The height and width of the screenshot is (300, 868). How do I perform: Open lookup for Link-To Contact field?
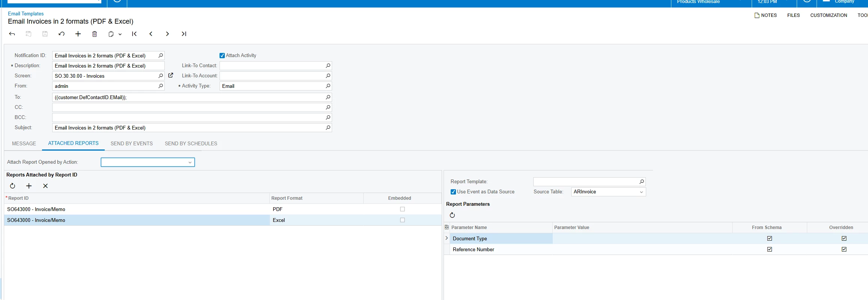pyautogui.click(x=328, y=66)
